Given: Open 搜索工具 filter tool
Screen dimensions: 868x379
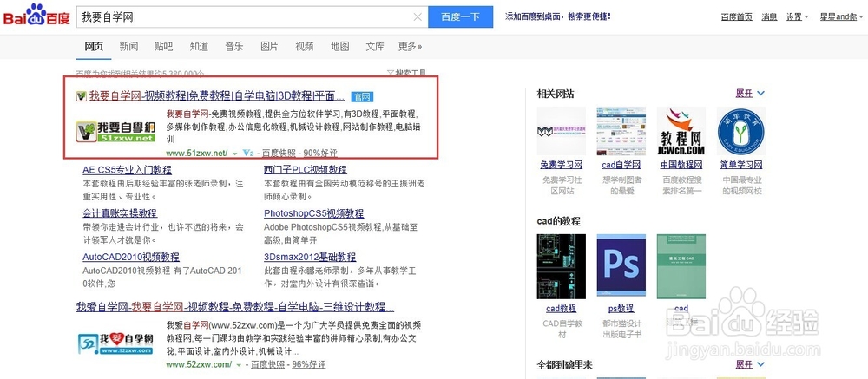Looking at the screenshot, I should 406,73.
